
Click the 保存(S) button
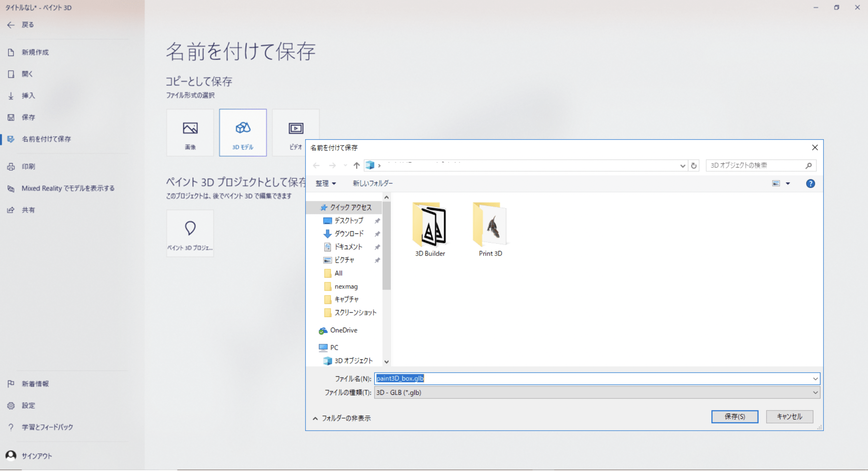pos(735,416)
